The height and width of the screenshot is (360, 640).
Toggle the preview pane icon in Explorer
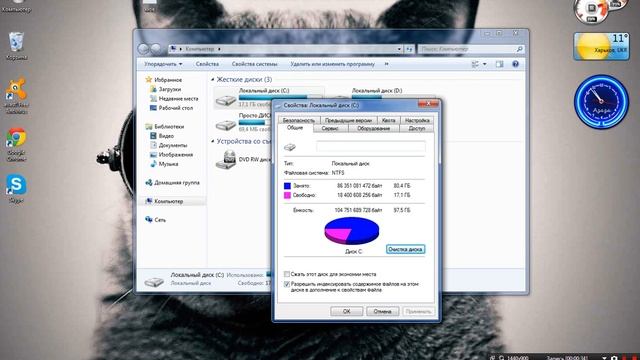[499, 64]
